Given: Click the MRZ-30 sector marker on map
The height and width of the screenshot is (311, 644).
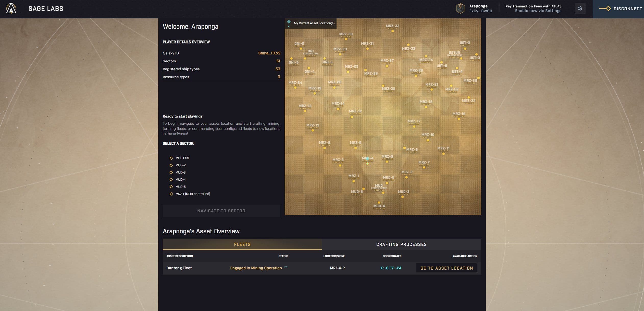Looking at the screenshot, I should [x=346, y=39].
